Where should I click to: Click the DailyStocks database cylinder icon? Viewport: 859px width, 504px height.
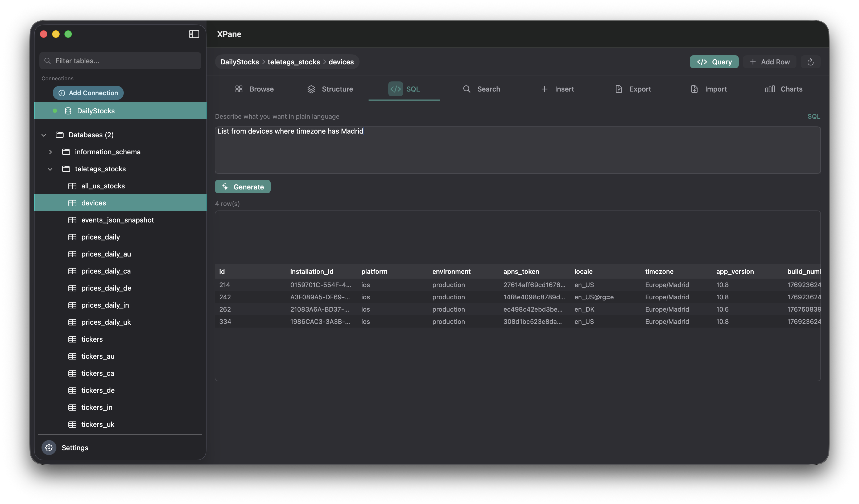click(x=68, y=111)
